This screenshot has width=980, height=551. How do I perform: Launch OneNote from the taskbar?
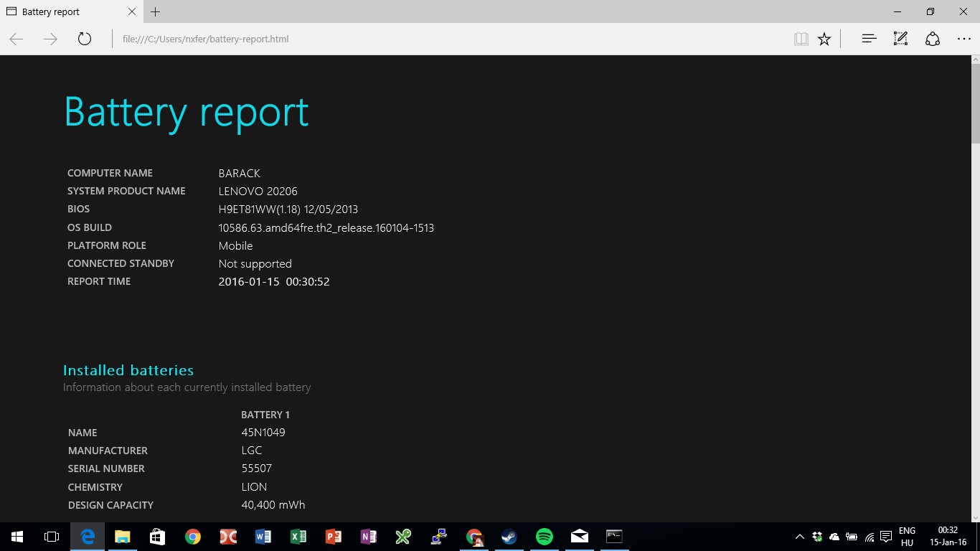369,537
